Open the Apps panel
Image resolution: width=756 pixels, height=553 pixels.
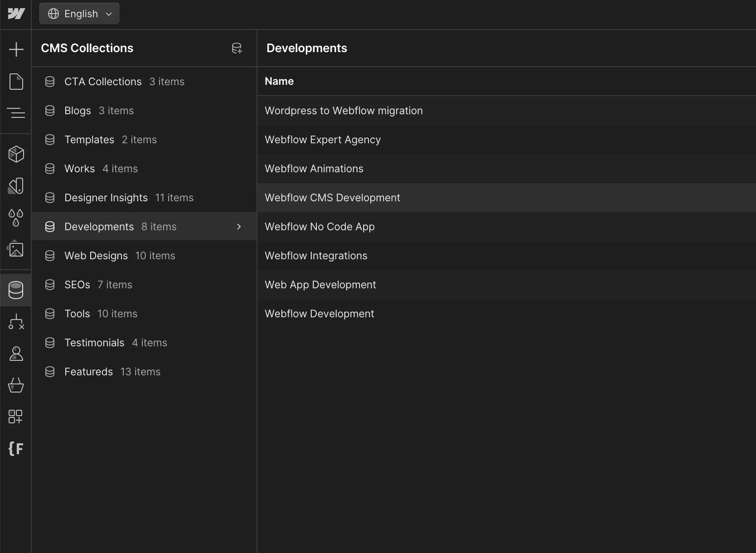(16, 417)
